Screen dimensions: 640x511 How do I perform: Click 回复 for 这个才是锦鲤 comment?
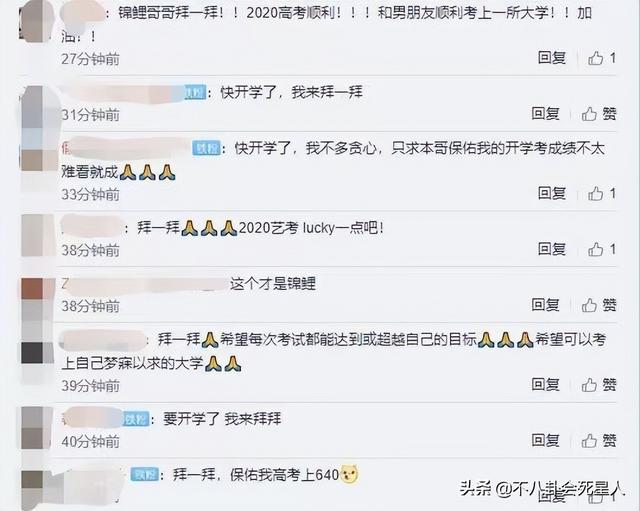coord(545,304)
